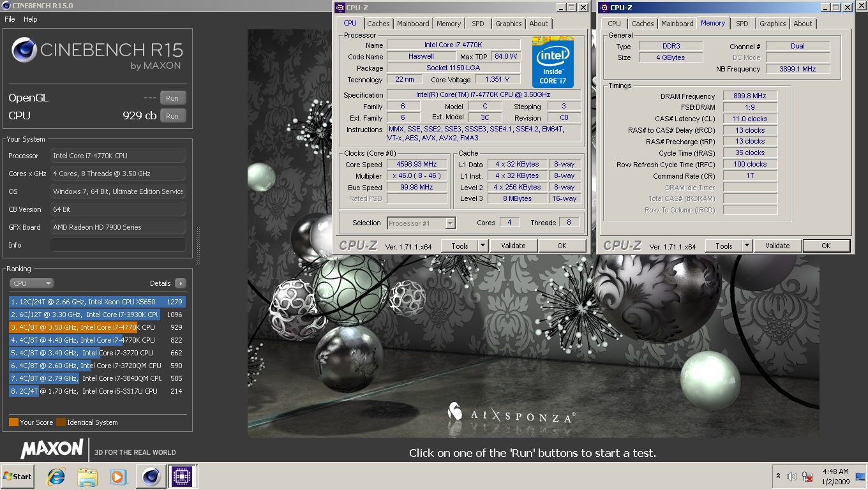Open Windows Explorer folder icon in taskbar

tap(87, 476)
